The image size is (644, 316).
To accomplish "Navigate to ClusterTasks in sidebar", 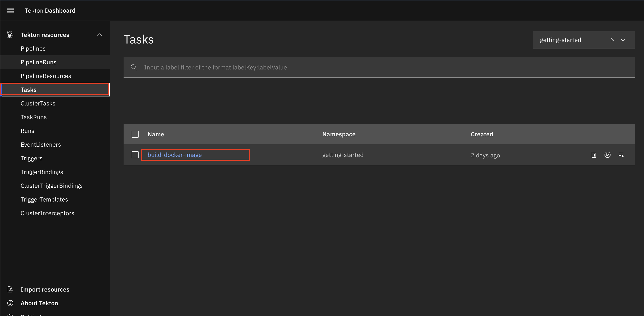I will 38,103.
